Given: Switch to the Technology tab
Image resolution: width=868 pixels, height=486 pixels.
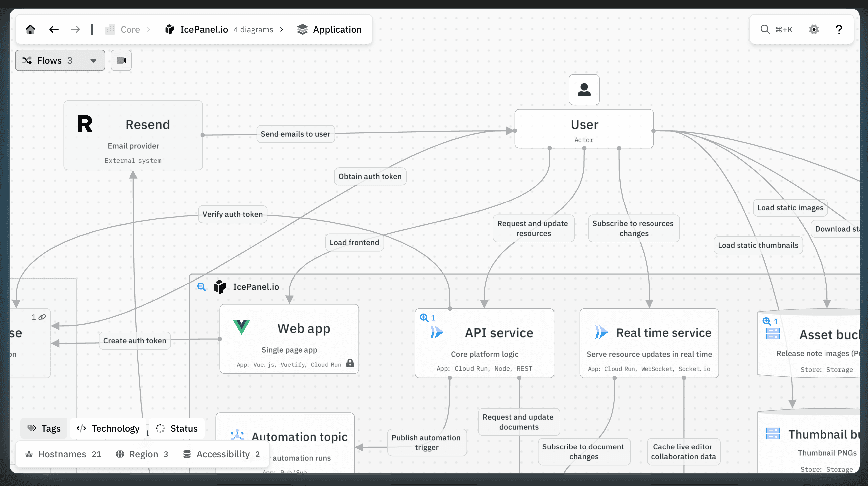Looking at the screenshot, I should 108,429.
